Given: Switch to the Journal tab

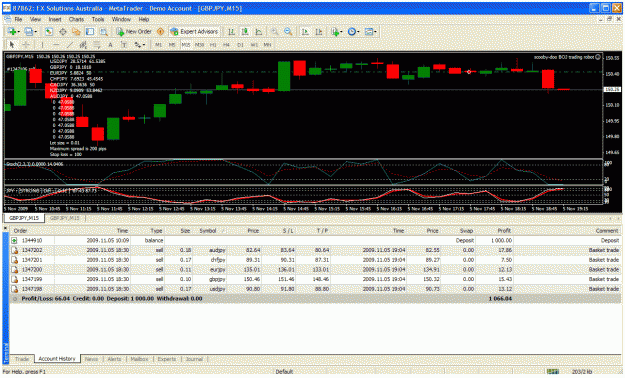Looking at the screenshot, I should 195,359.
